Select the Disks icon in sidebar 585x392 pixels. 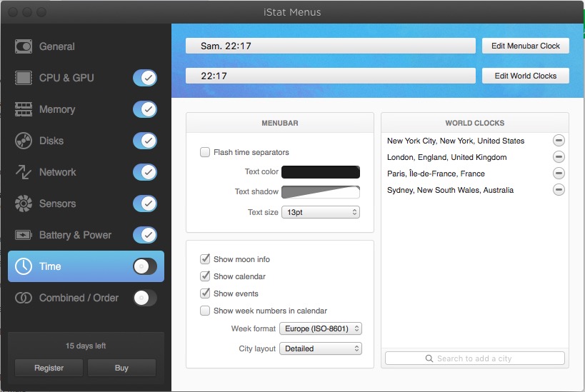(x=24, y=141)
